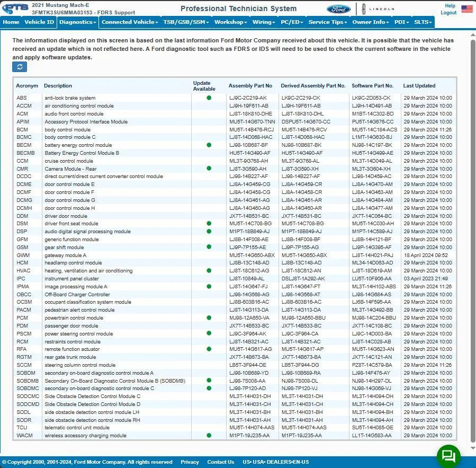Click the green update dot for SOBDMC
The image size is (476, 468).
click(209, 388)
